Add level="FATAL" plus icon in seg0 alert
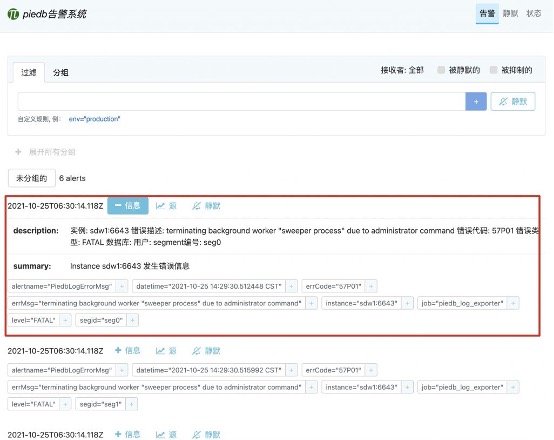 65,320
